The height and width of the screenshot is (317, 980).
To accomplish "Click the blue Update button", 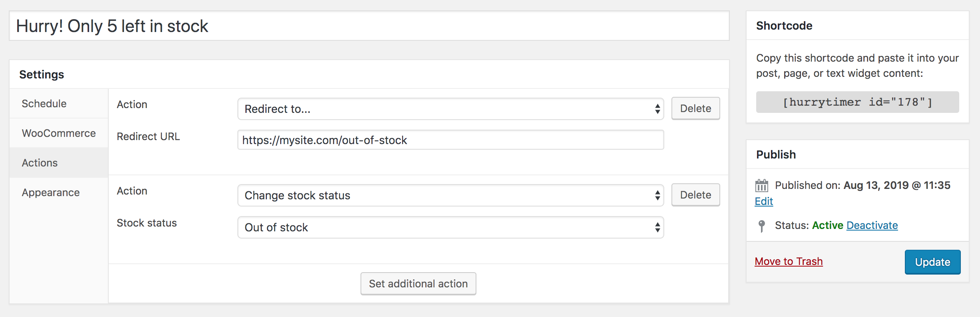I will 932,262.
